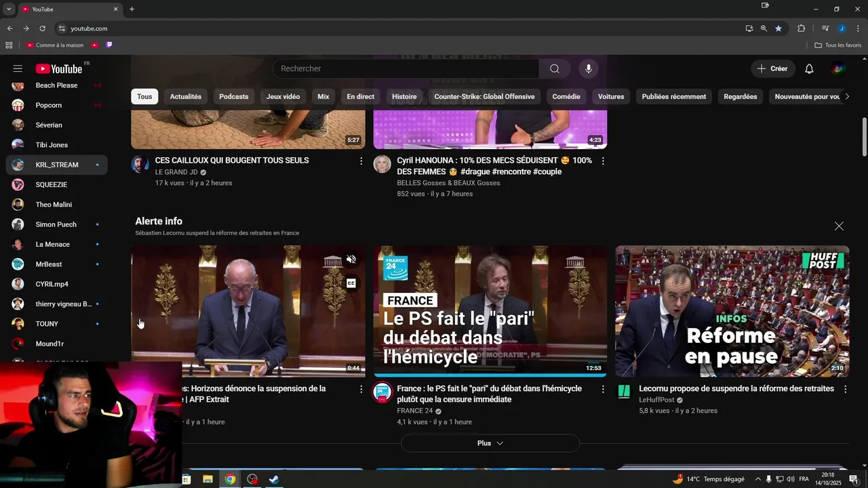Image resolution: width=868 pixels, height=488 pixels.
Task: Select the Actualités filter chip
Action: tap(186, 96)
